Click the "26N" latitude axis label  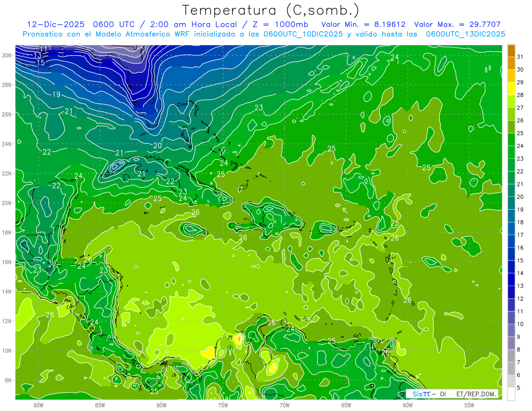coord(7,114)
